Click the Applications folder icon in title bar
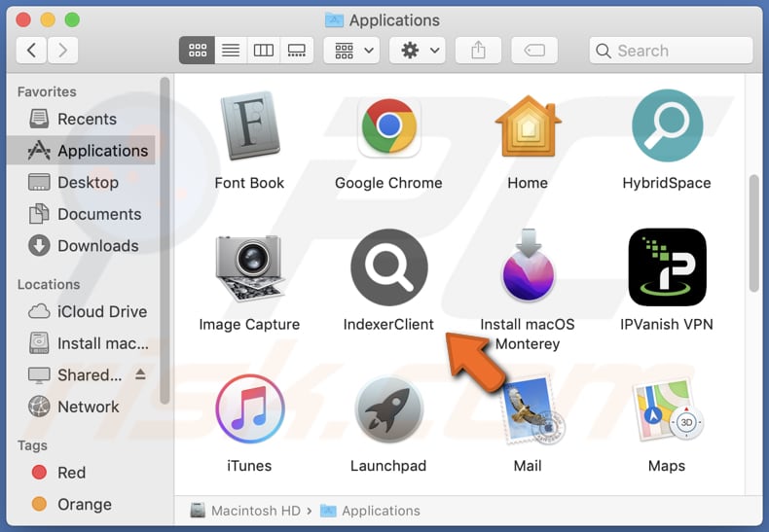Viewport: 769px width, 532px height. [x=334, y=20]
